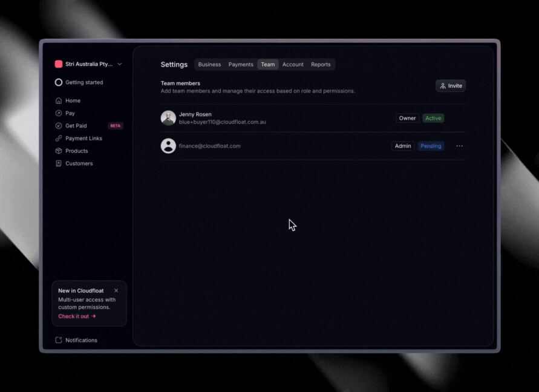Click the BETA tag beside Get Paid
The width and height of the screenshot is (539, 392).
pyautogui.click(x=115, y=126)
